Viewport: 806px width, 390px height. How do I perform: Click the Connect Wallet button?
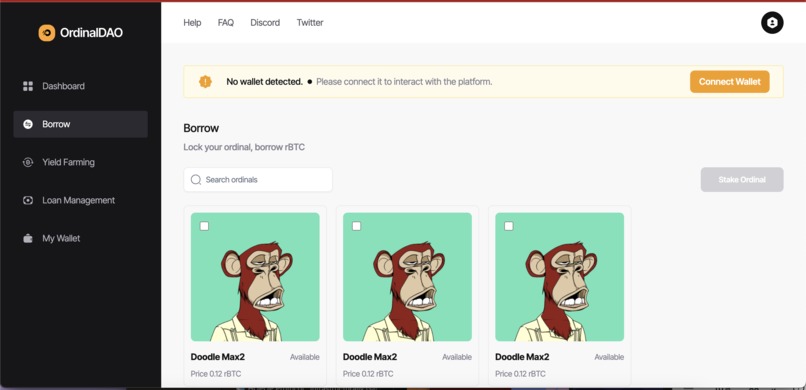point(729,82)
